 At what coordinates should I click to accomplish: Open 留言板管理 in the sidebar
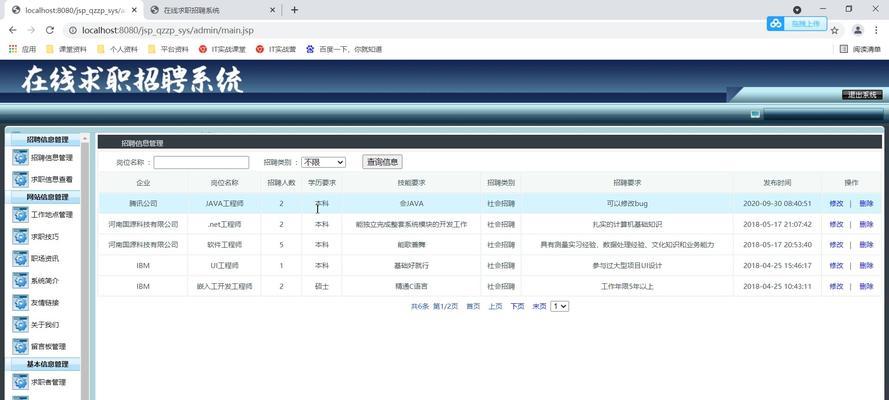click(x=48, y=347)
